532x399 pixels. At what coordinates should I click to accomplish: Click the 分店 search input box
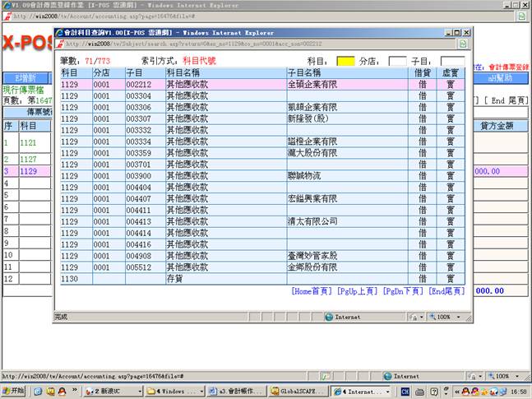[x=397, y=61]
